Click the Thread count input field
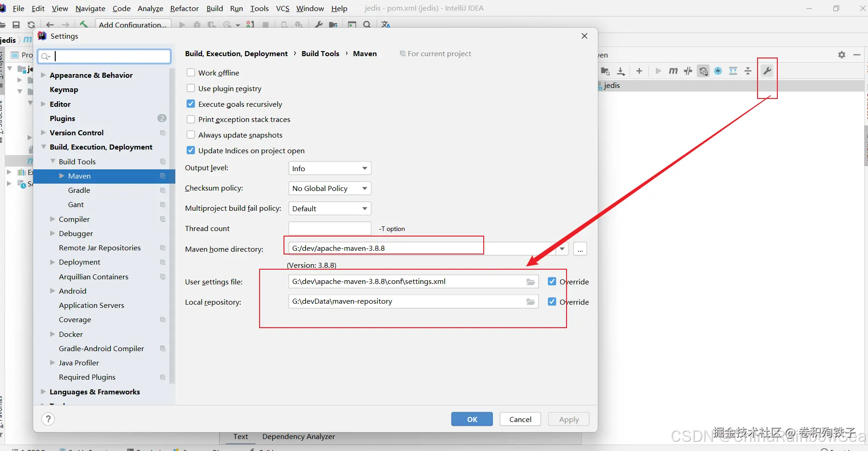Viewport: 868px width, 451px height. (x=330, y=228)
